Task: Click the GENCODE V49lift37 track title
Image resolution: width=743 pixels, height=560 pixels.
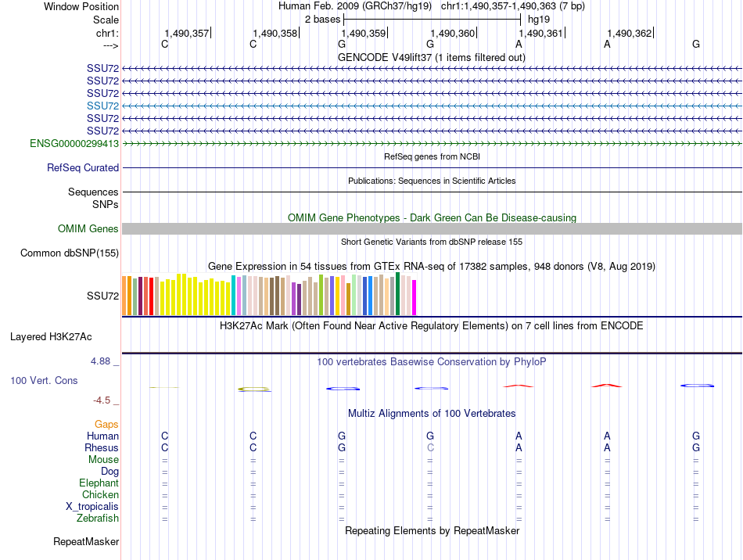Action: (x=432, y=57)
